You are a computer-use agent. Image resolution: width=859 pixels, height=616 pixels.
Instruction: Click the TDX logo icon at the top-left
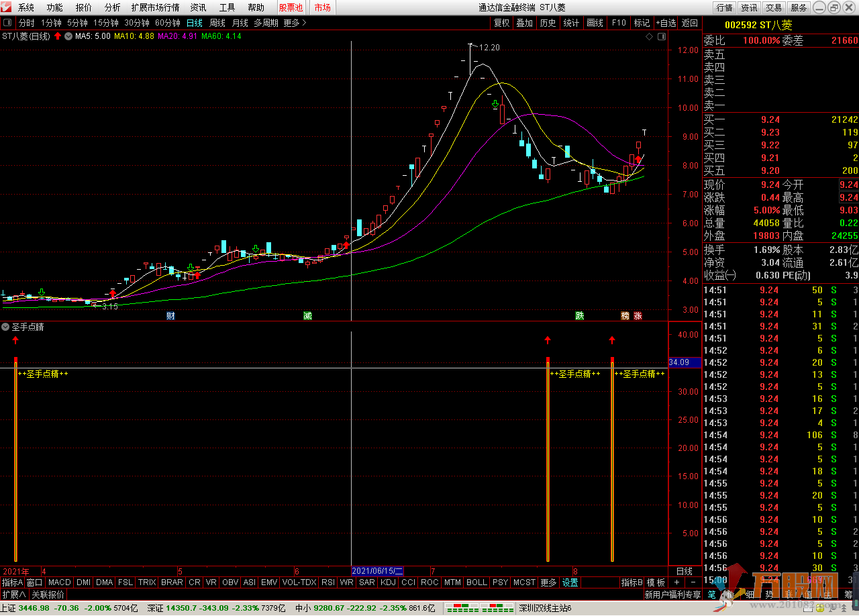pos(7,8)
